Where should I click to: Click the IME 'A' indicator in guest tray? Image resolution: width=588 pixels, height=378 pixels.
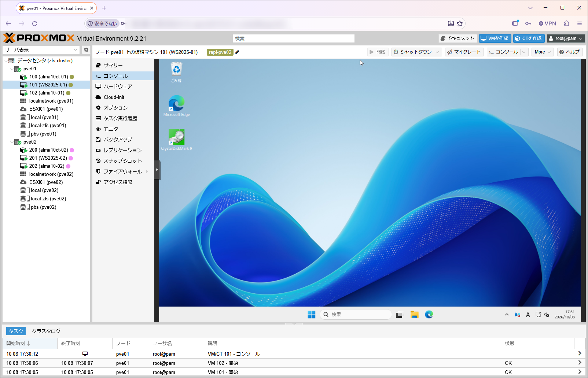(x=528, y=315)
